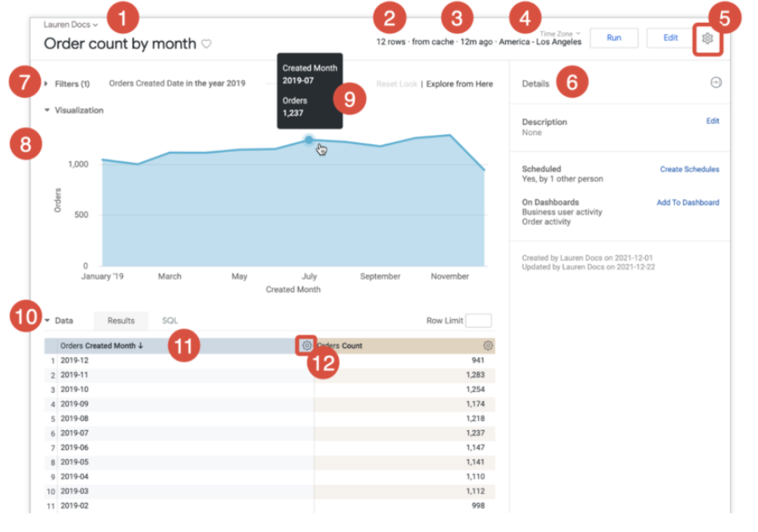Click the Business user activity dashboard entry
The image size is (758, 532).
[x=562, y=212]
